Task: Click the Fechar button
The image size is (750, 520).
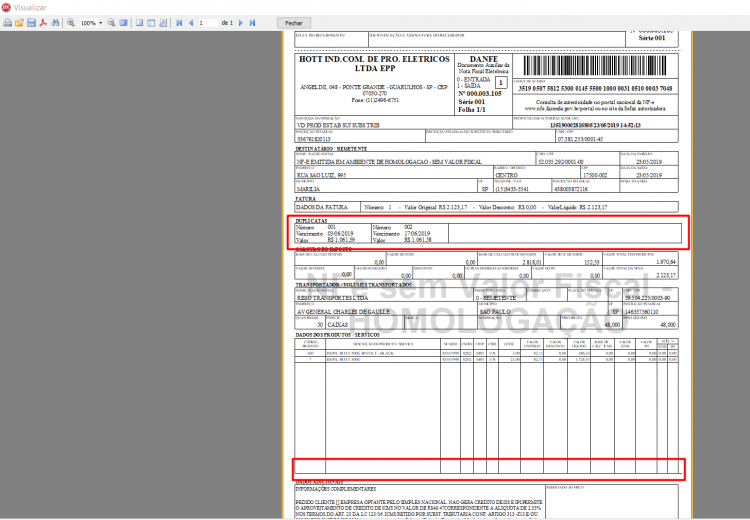Action: [x=294, y=23]
